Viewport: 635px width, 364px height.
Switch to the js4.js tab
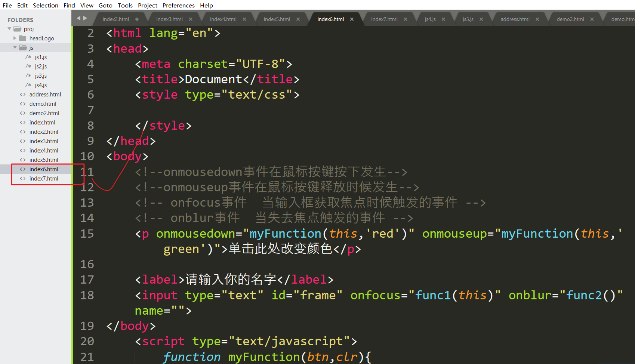430,19
